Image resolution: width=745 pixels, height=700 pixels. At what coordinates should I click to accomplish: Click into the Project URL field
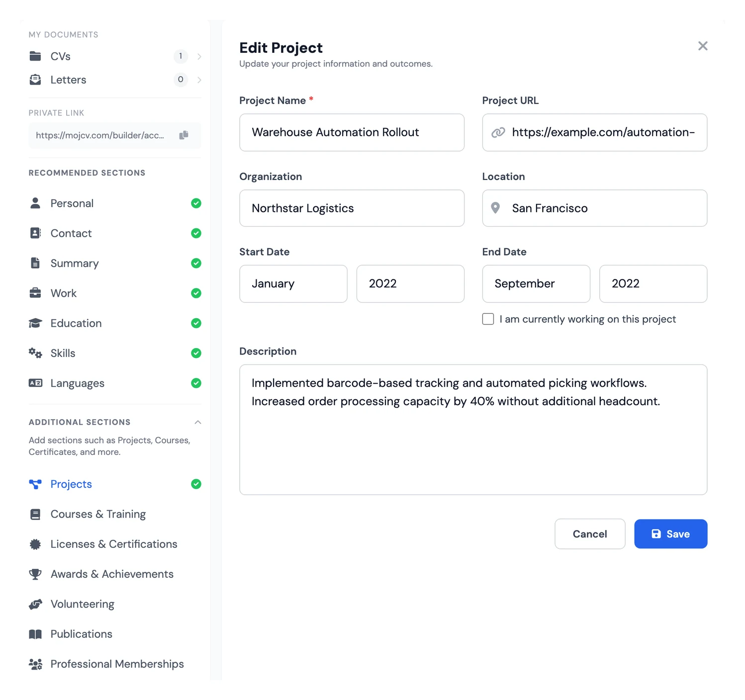point(595,133)
